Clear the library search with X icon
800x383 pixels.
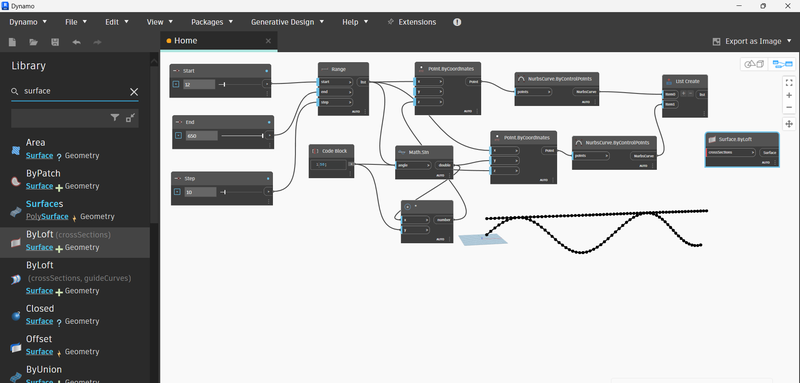click(134, 92)
